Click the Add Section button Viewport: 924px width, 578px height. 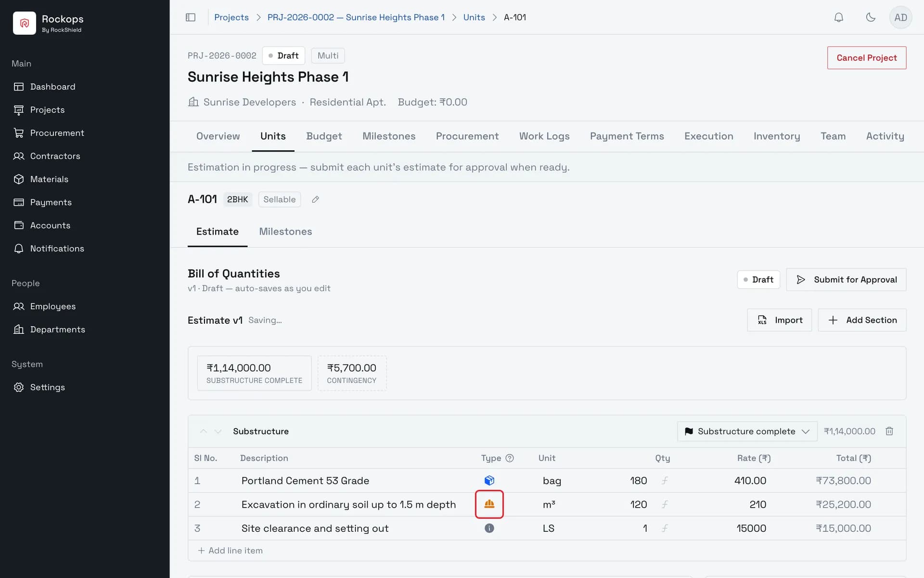coord(862,320)
